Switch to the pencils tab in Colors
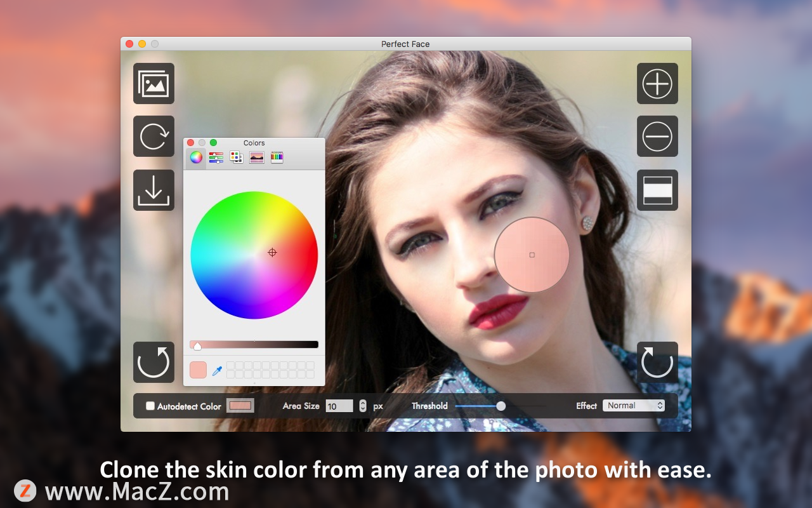Screen dimensions: 812x508 [x=277, y=157]
